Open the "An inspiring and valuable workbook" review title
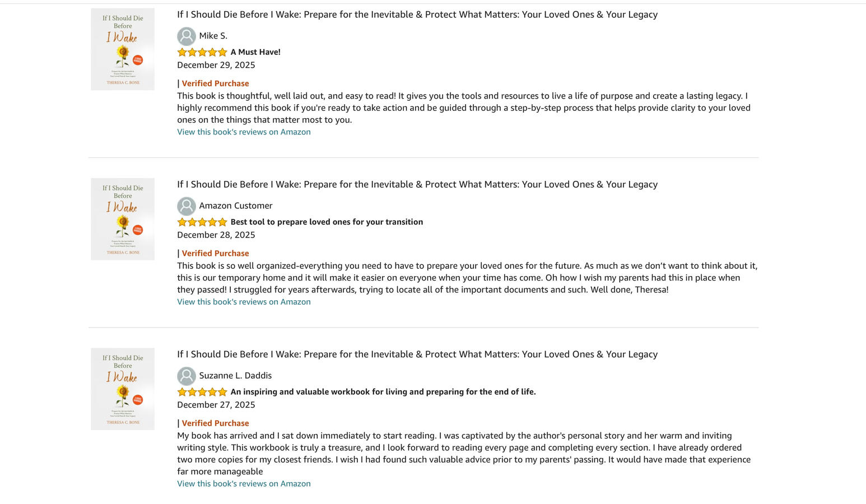Image resolution: width=866 pixels, height=504 pixels. click(x=383, y=392)
